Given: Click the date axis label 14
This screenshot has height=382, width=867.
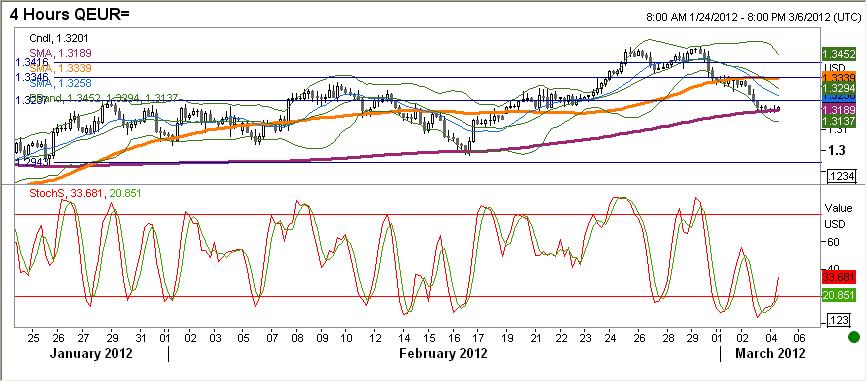Looking at the screenshot, I should [405, 337].
